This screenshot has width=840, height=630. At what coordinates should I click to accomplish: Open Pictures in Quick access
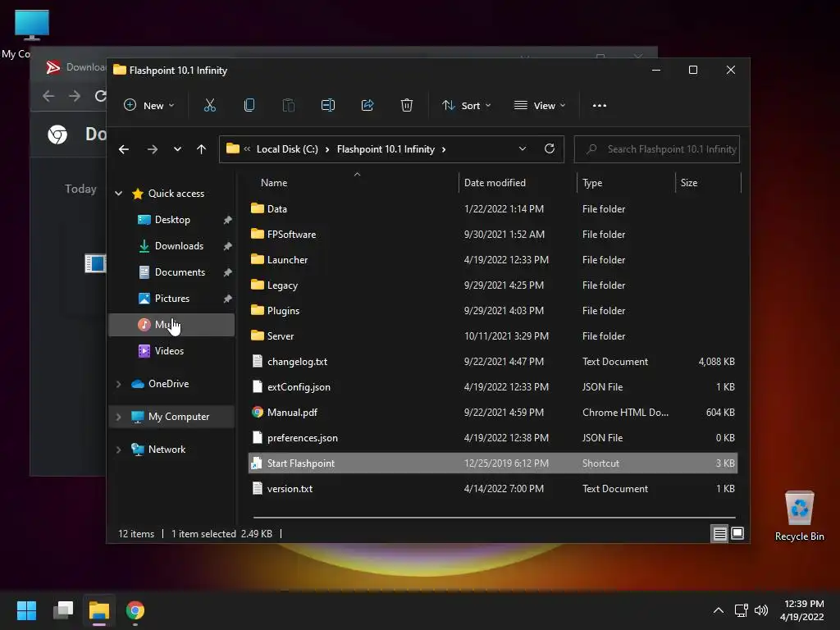coord(172,299)
